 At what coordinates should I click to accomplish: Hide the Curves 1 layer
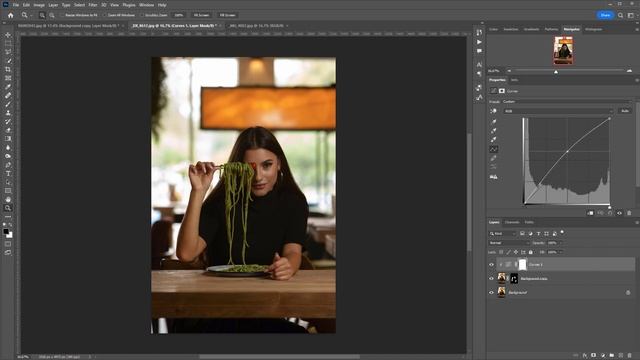pos(491,264)
